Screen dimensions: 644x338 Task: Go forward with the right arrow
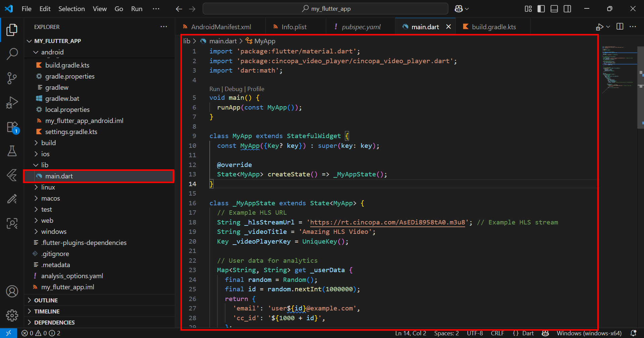tap(192, 9)
